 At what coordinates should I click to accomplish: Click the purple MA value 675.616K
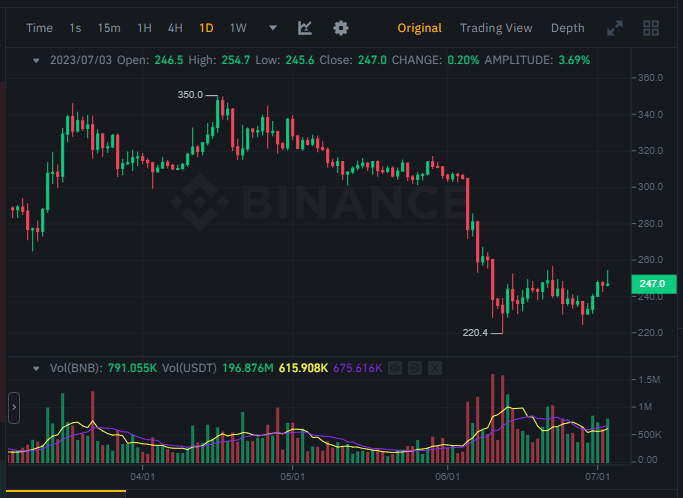[358, 368]
